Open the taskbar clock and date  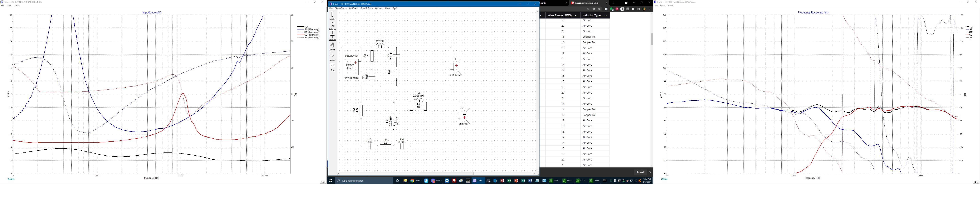(x=647, y=181)
